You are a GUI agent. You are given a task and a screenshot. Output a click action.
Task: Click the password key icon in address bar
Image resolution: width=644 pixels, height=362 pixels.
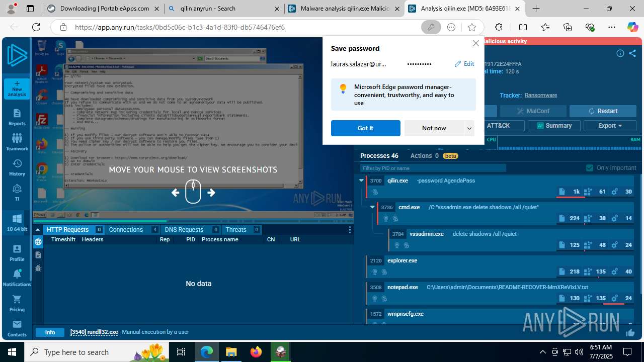point(431,27)
